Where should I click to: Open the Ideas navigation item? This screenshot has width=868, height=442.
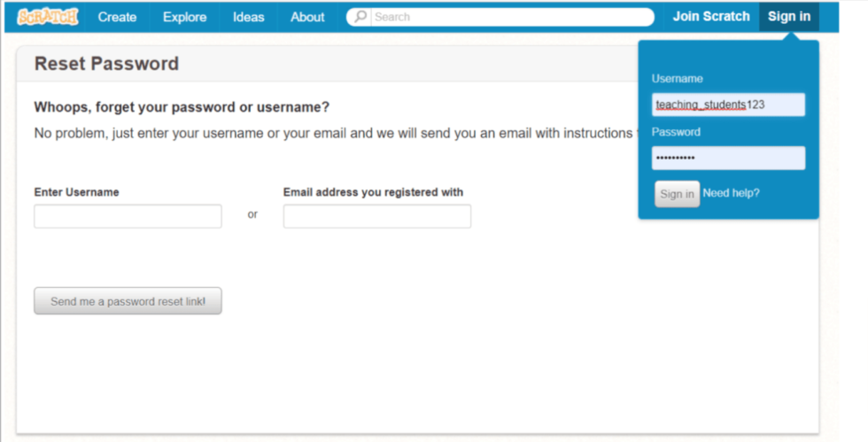[249, 17]
